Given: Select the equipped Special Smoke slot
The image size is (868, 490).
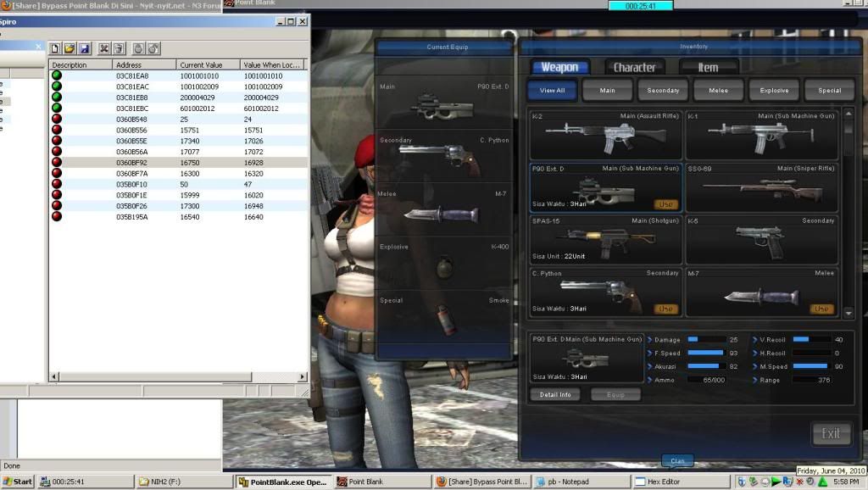Looking at the screenshot, I should [x=443, y=317].
